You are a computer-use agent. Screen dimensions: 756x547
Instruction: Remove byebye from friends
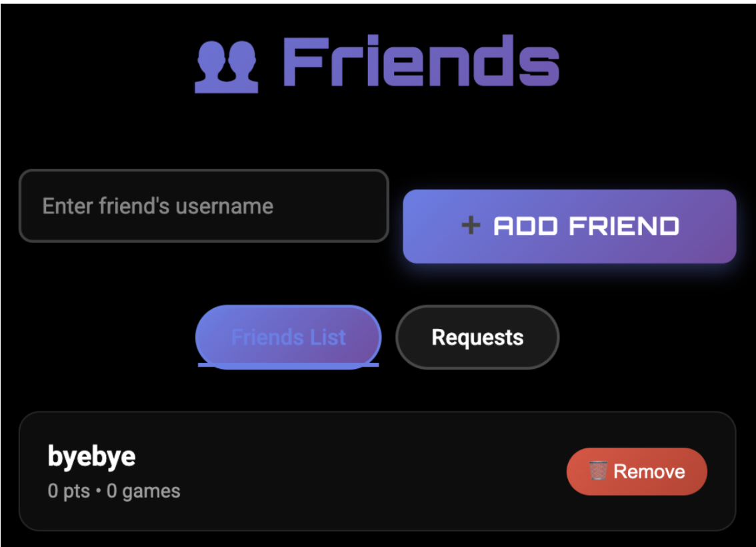tap(637, 471)
